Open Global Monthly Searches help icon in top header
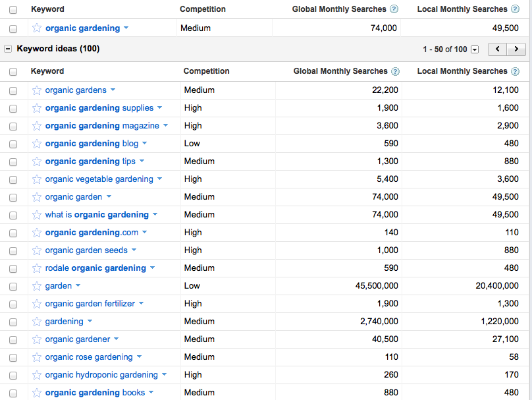532x400 pixels. 394,9
